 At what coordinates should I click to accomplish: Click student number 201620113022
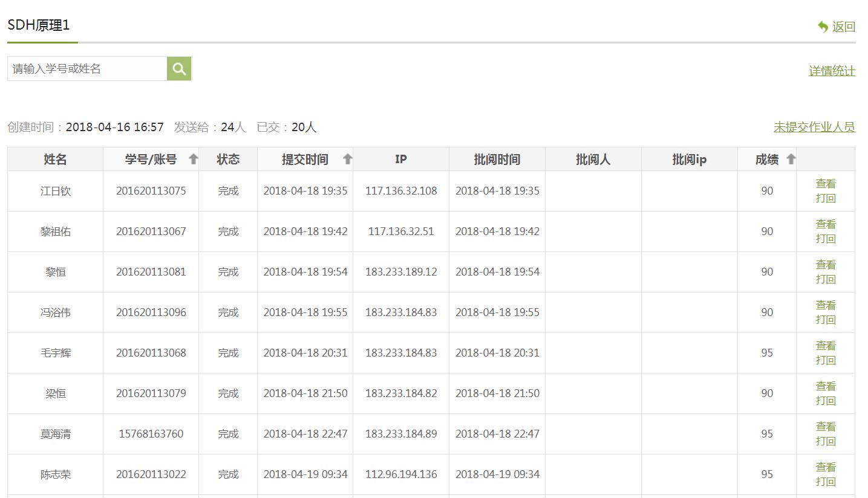pyautogui.click(x=151, y=474)
